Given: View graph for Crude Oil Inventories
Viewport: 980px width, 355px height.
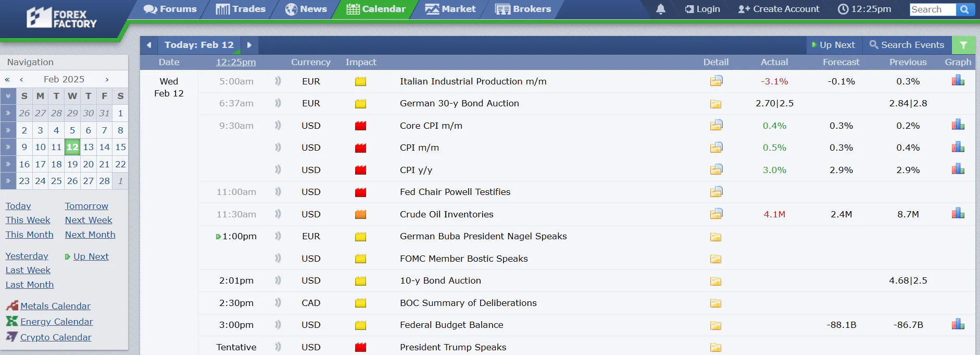Looking at the screenshot, I should 958,213.
